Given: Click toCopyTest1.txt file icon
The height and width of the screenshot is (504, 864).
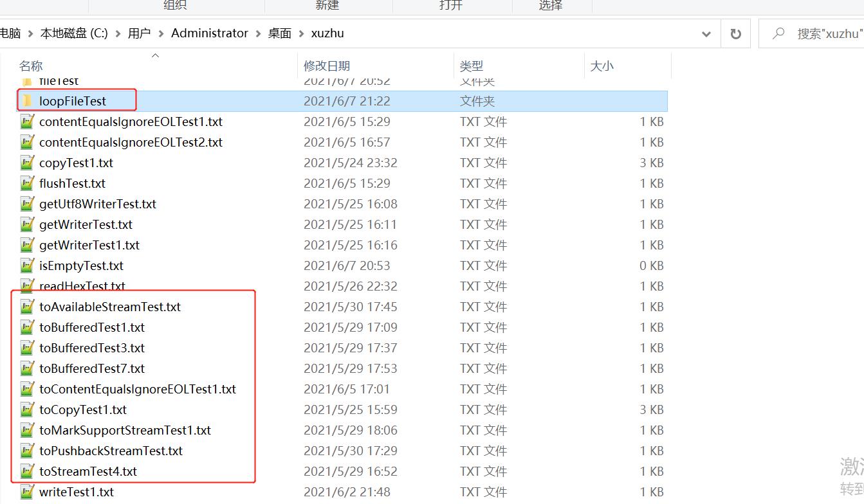Looking at the screenshot, I should tap(27, 410).
